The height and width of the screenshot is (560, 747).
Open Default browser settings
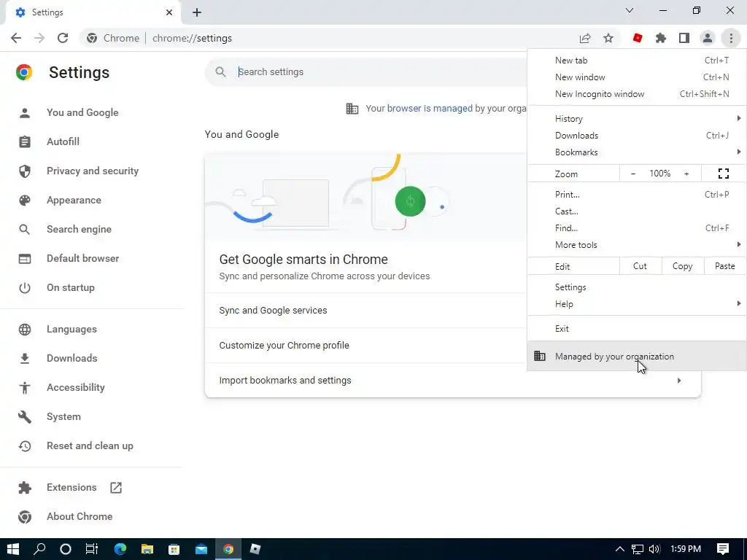[83, 259]
